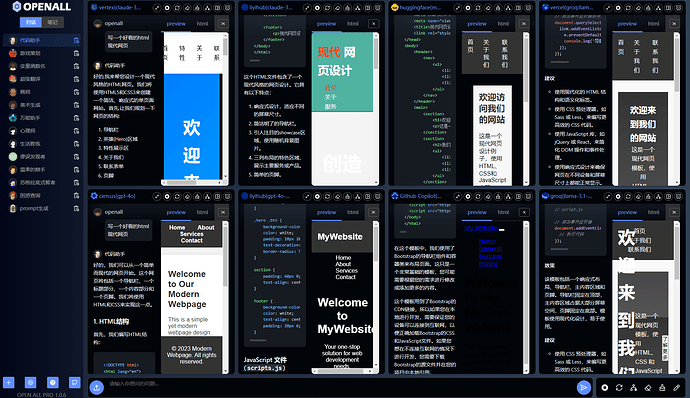Click the vertical scrollbar in Github Copilot preview
This screenshot has width=690, height=398.
(526, 297)
